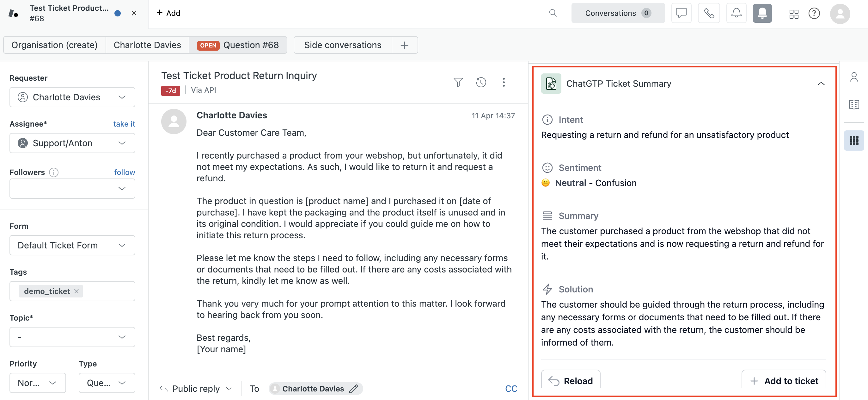
Task: Click the Solution lightning icon
Action: (547, 289)
